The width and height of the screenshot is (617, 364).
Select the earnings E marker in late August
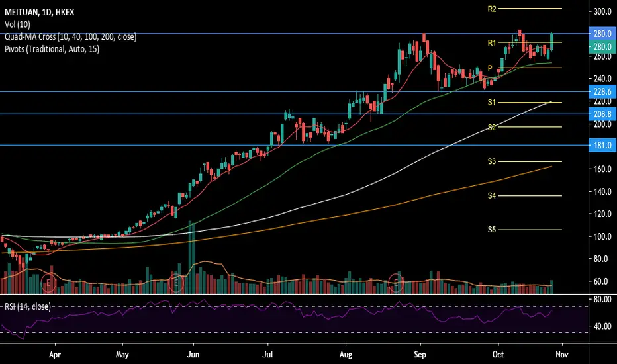pos(396,282)
